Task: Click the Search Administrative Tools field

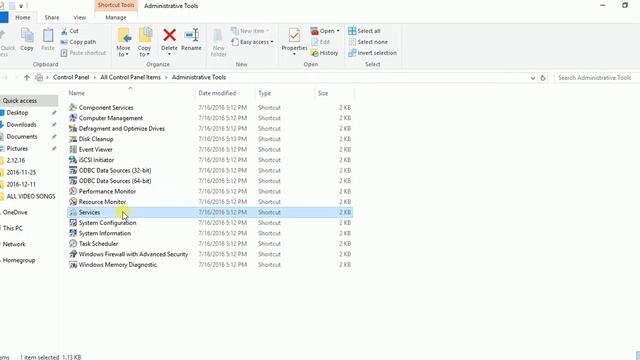Action: click(x=597, y=78)
